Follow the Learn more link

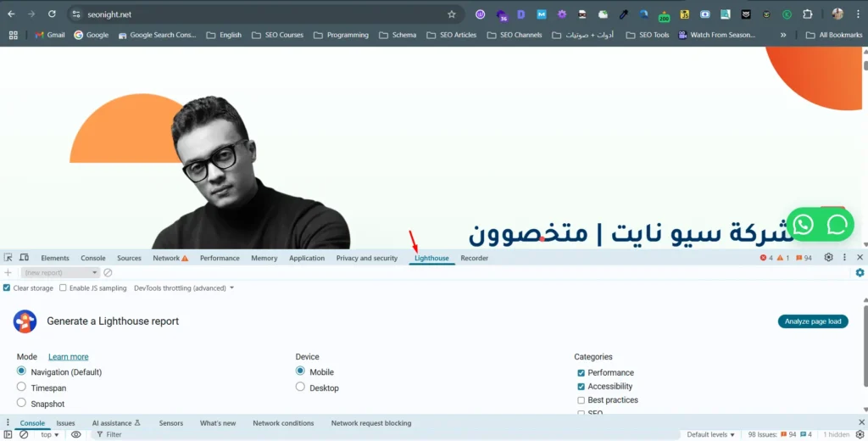click(68, 357)
